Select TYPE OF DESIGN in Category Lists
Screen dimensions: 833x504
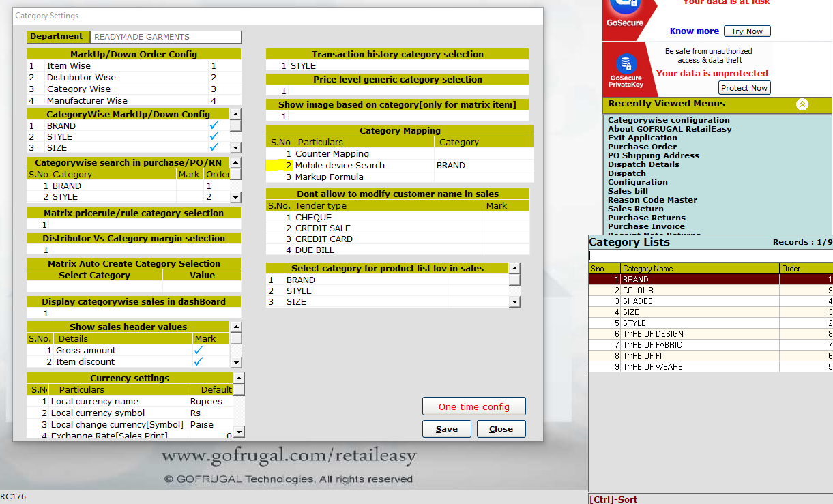(710, 333)
